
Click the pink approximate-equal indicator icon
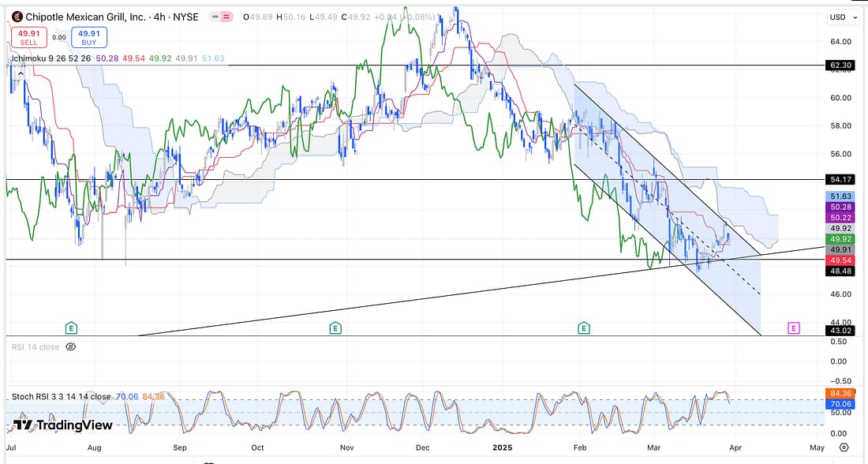coord(226,17)
